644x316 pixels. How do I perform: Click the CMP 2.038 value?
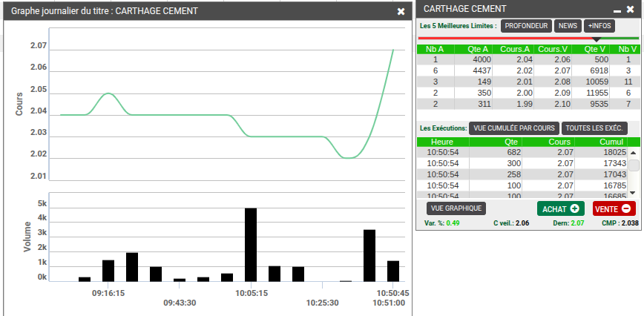(630, 223)
